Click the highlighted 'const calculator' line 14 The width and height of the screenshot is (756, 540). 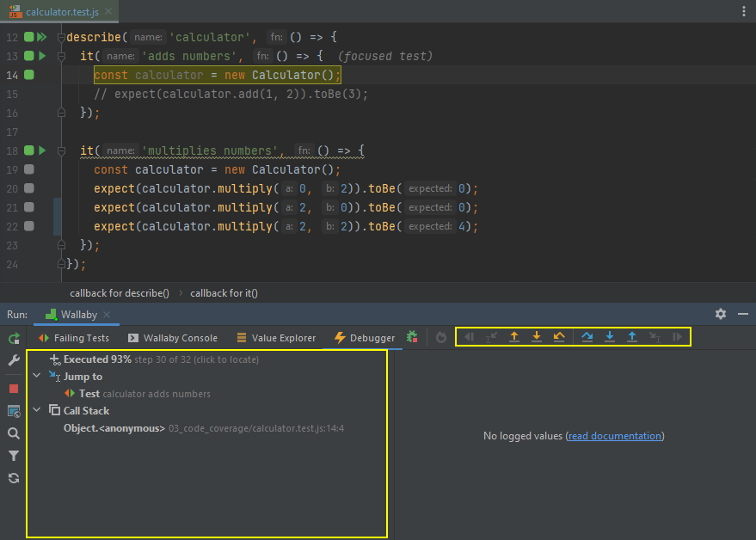218,75
